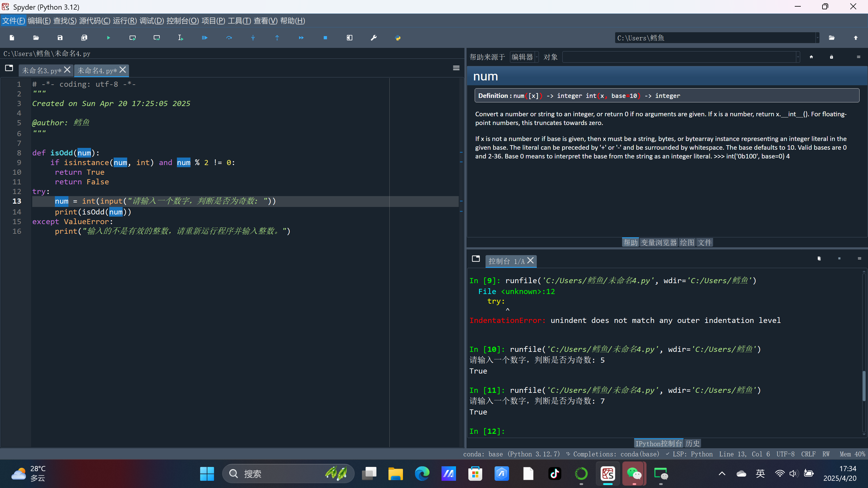Click the PYTHONPATH manager python icon
This screenshot has height=488, width=868.
tap(398, 38)
